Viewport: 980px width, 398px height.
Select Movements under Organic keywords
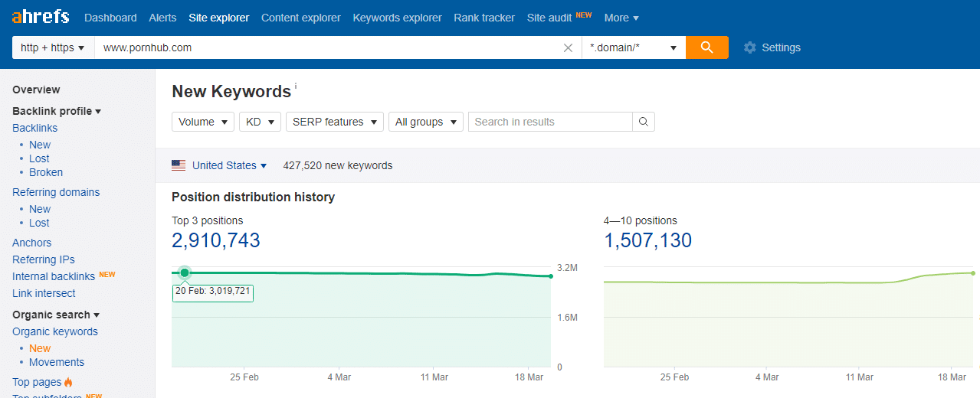(57, 362)
